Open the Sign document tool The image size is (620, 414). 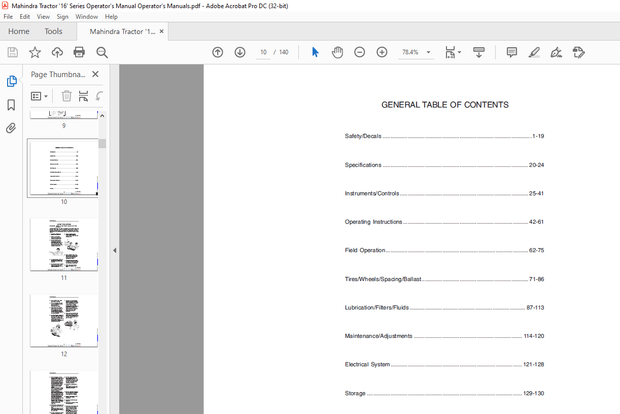[556, 52]
